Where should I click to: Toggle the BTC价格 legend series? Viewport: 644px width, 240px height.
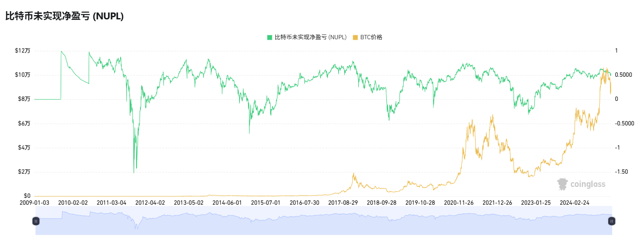click(367, 37)
